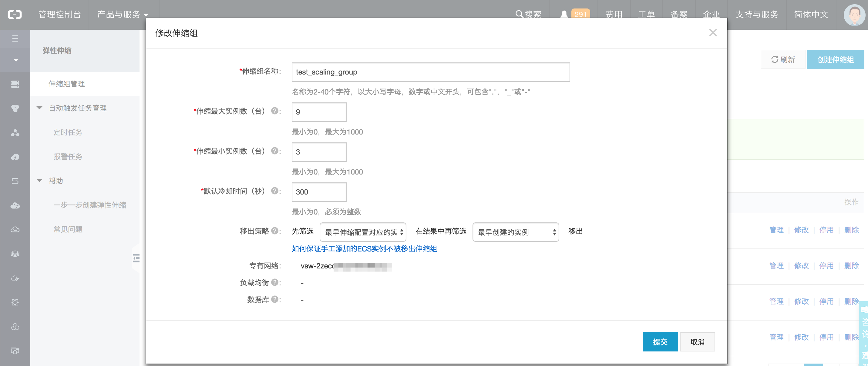
Task: Click the bottom monitor sidebar icon
Action: tap(15, 351)
